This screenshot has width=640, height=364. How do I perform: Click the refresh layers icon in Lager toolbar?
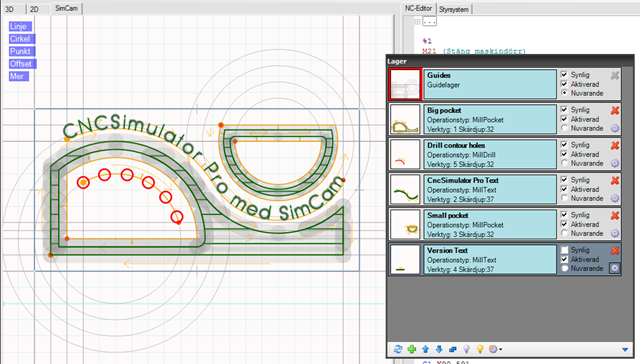[x=398, y=349]
